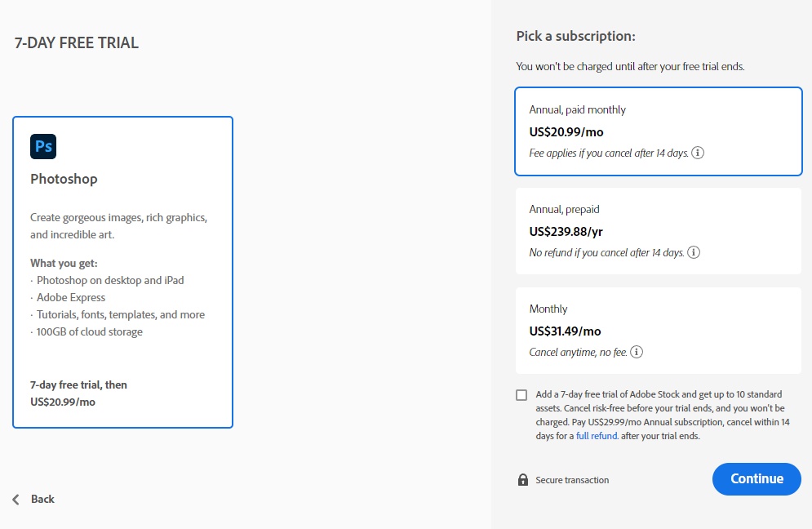This screenshot has height=529, width=812.
Task: Select the Annual, paid monthly plan
Action: point(659,131)
